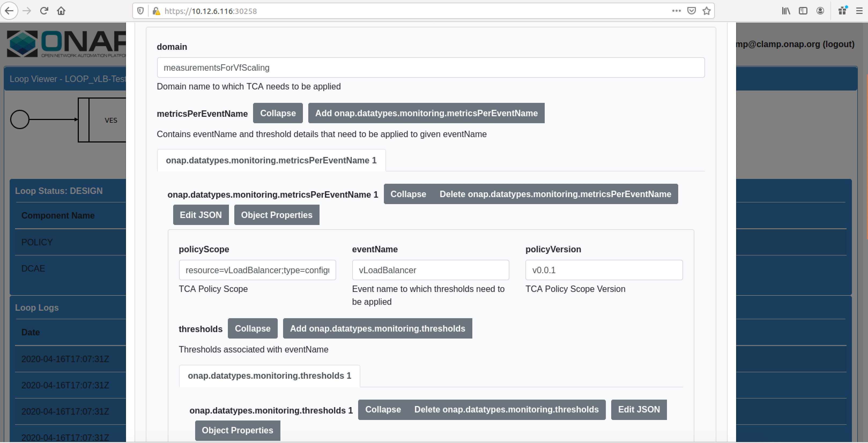Collapse the thresholds section
Viewport: 868px width, 443px height.
[253, 329]
